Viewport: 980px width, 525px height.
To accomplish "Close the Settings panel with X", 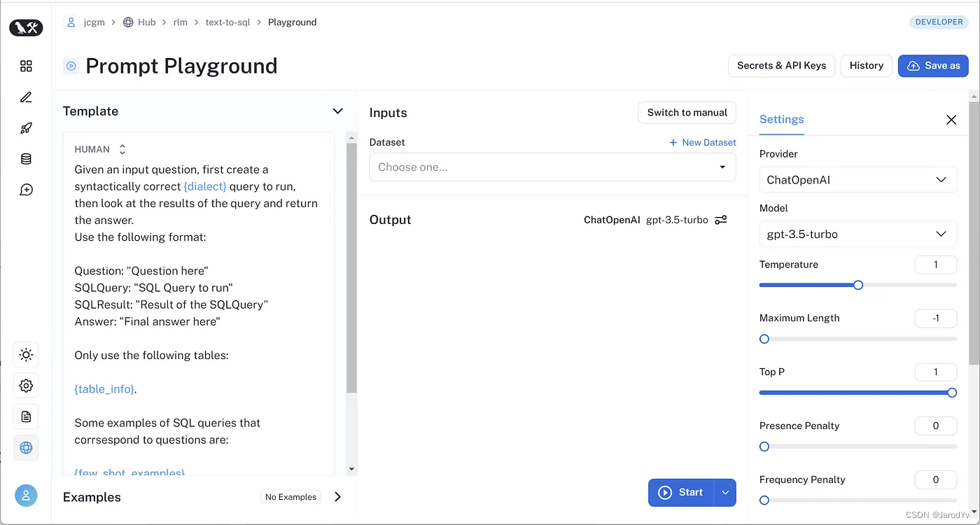I will point(951,120).
